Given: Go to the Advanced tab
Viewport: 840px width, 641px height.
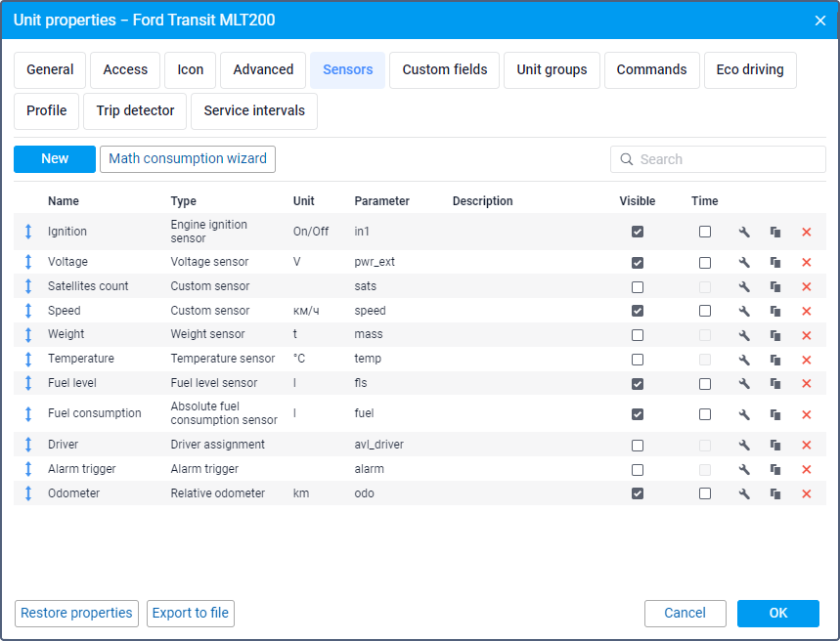Looking at the screenshot, I should (x=263, y=70).
